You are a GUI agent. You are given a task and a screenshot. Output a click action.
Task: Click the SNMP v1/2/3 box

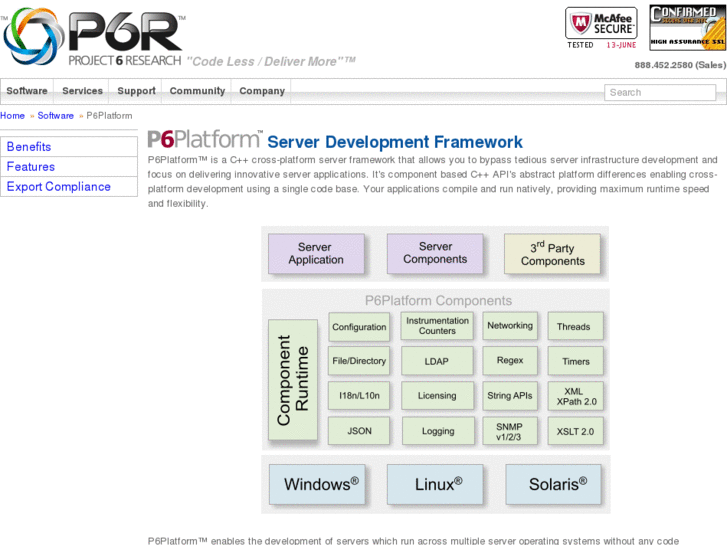(x=510, y=431)
